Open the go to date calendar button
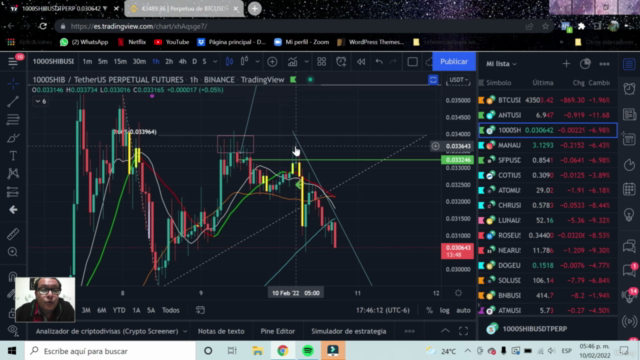 coord(200,310)
